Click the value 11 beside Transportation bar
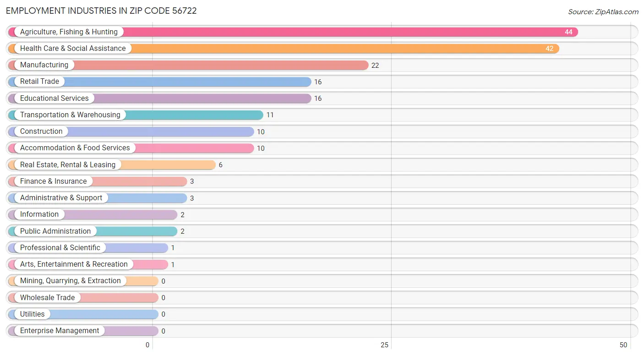 click(270, 115)
